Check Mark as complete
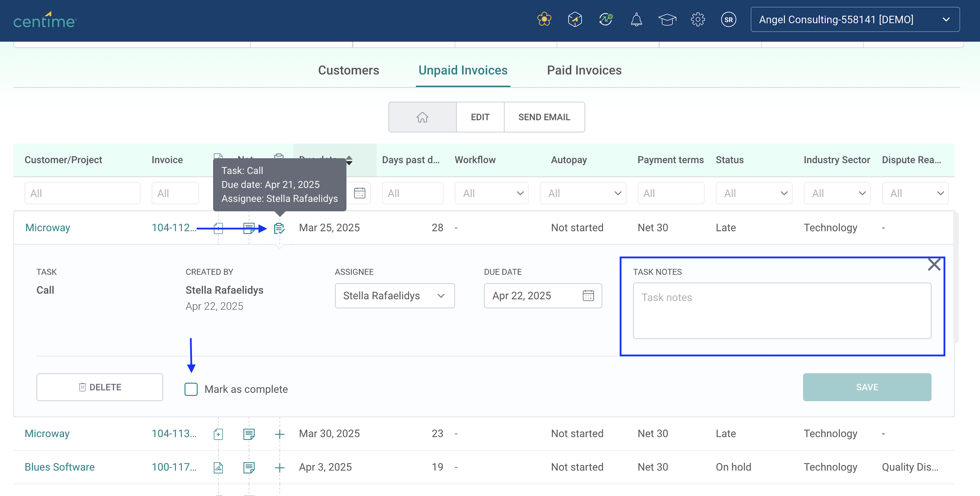This screenshot has height=496, width=980. 191,389
